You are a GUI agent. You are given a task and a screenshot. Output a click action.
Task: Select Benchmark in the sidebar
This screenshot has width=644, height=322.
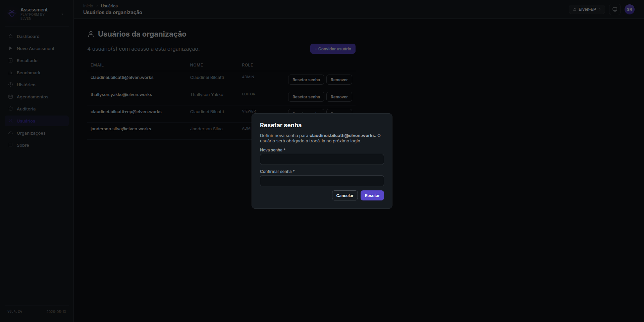[x=37, y=73]
